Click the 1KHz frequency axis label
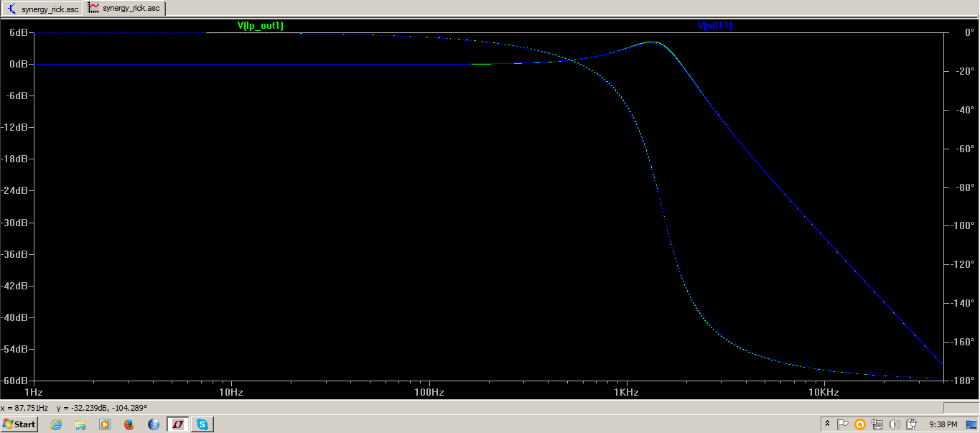Image resolution: width=980 pixels, height=433 pixels. pos(626,393)
